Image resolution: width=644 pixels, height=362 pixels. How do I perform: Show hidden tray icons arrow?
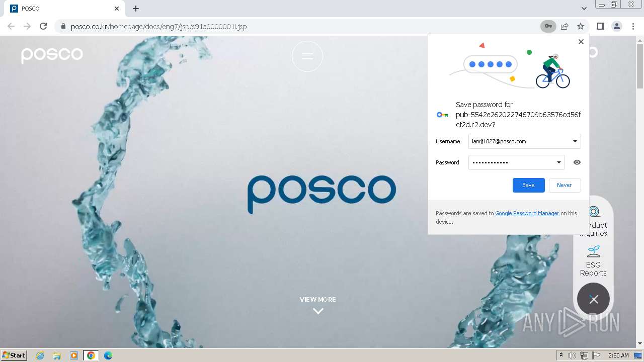561,355
